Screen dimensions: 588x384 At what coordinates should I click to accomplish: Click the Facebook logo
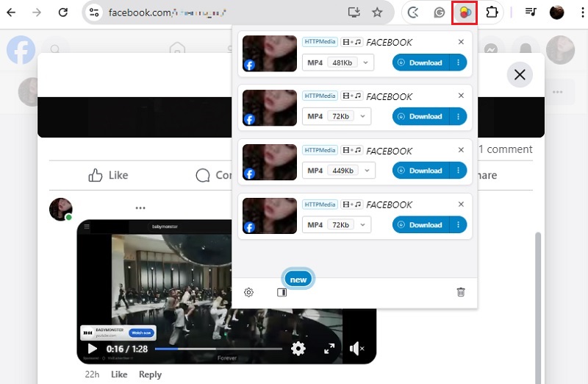click(x=21, y=50)
